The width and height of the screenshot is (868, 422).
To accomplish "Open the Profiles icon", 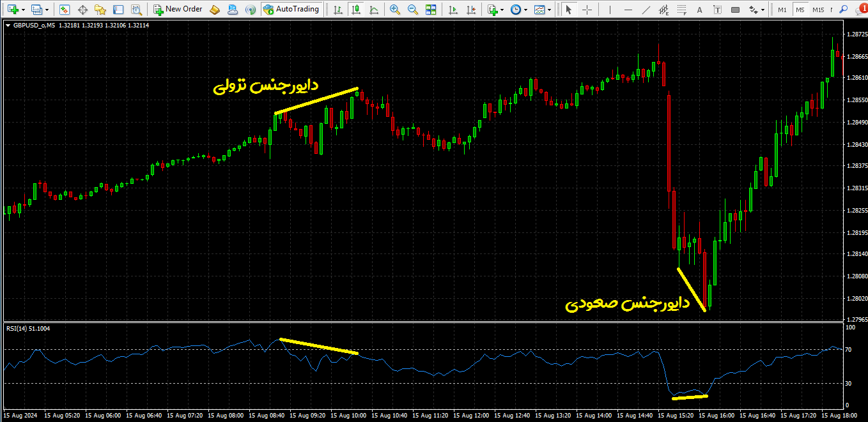I will (x=36, y=10).
